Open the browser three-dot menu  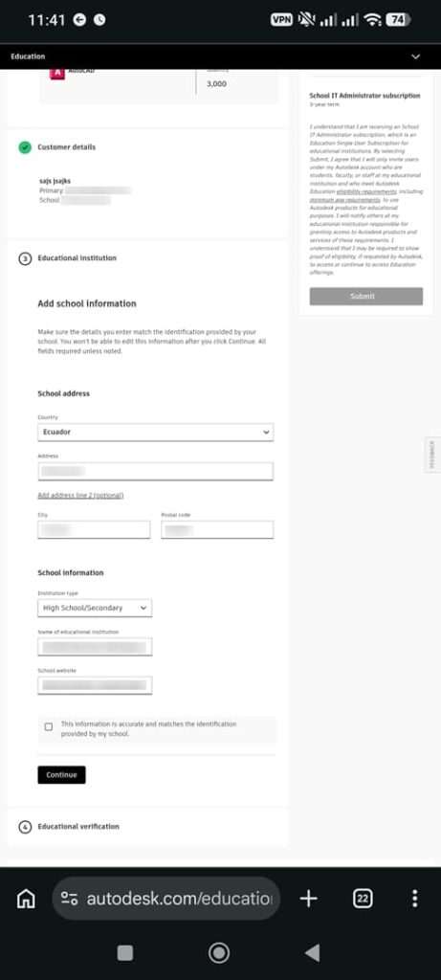[x=415, y=899]
